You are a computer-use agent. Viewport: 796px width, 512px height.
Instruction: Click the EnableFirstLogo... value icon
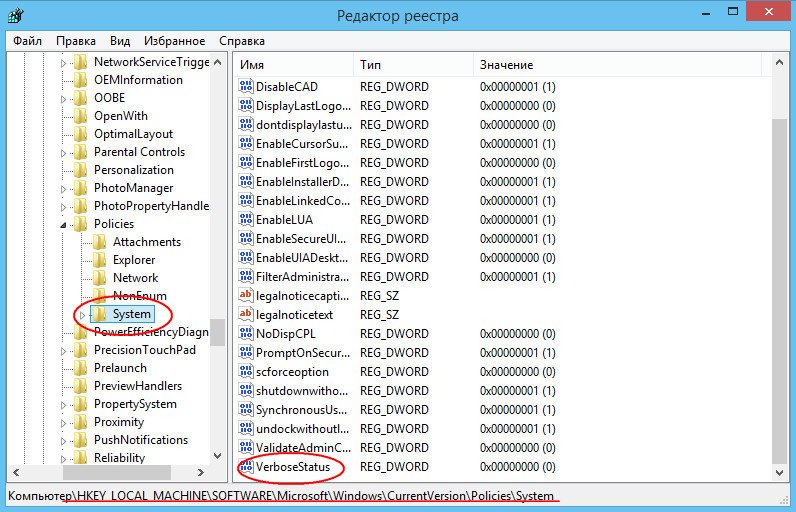[246, 162]
